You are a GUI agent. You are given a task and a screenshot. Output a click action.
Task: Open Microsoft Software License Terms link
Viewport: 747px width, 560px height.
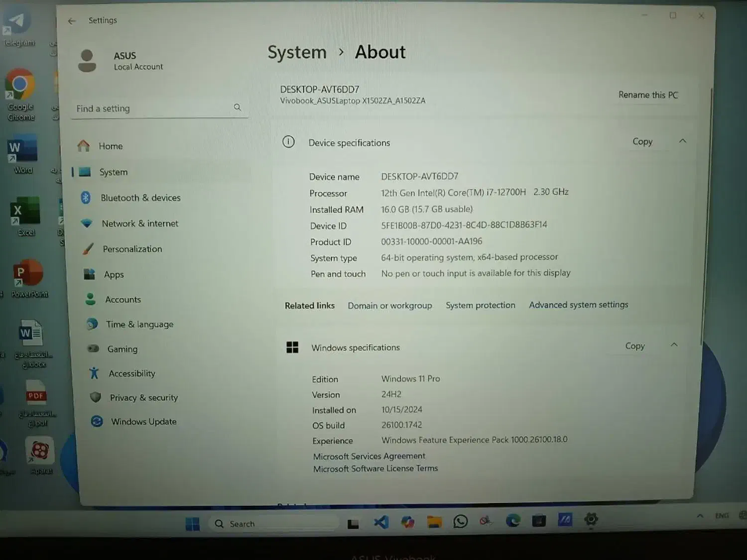[x=375, y=468]
